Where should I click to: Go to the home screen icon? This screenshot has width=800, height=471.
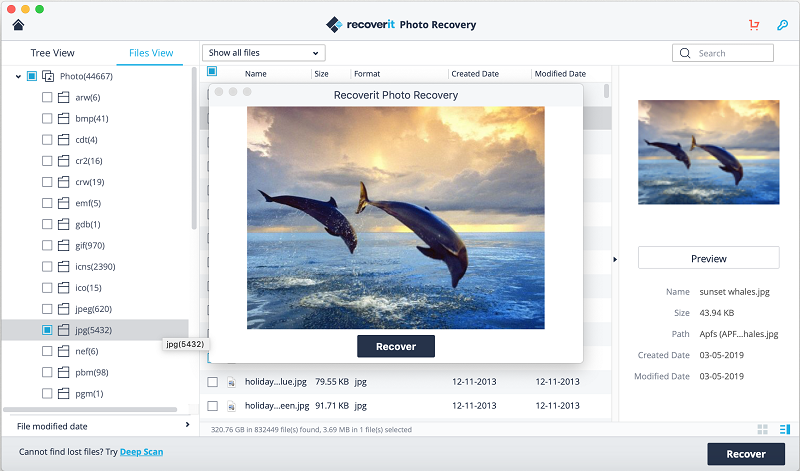[18, 25]
